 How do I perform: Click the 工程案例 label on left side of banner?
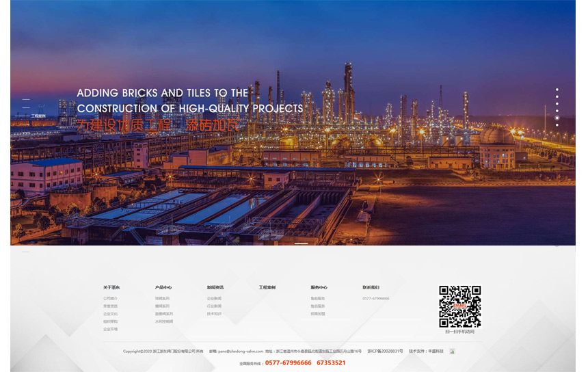tap(38, 116)
